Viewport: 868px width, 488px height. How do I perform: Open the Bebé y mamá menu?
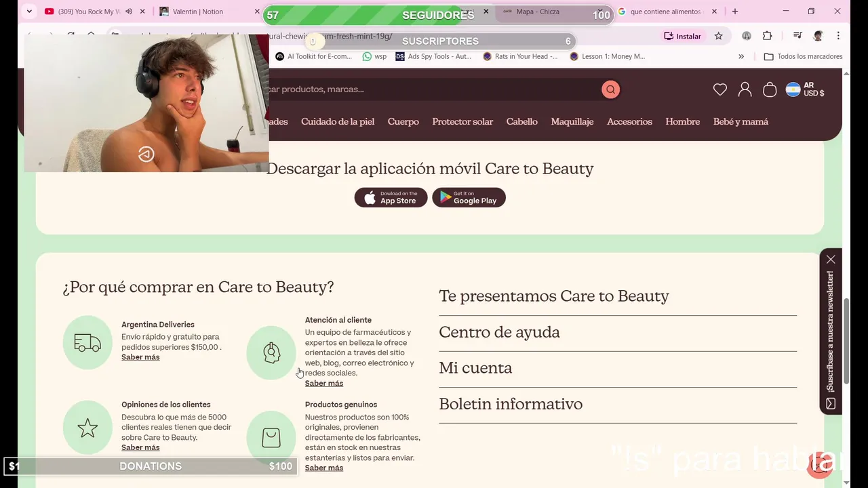tap(741, 121)
